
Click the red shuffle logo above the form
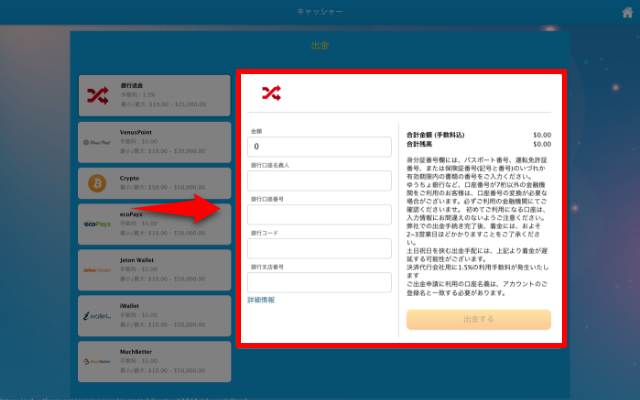(x=271, y=93)
